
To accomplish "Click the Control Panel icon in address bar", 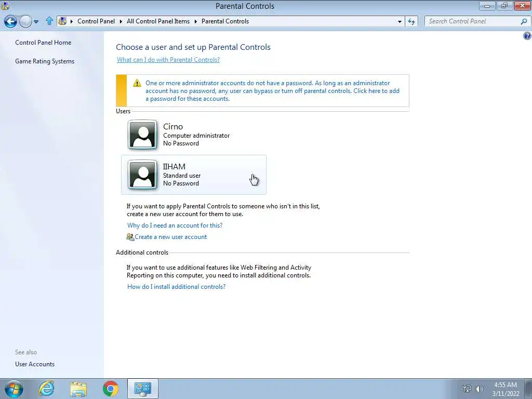I will pos(62,21).
